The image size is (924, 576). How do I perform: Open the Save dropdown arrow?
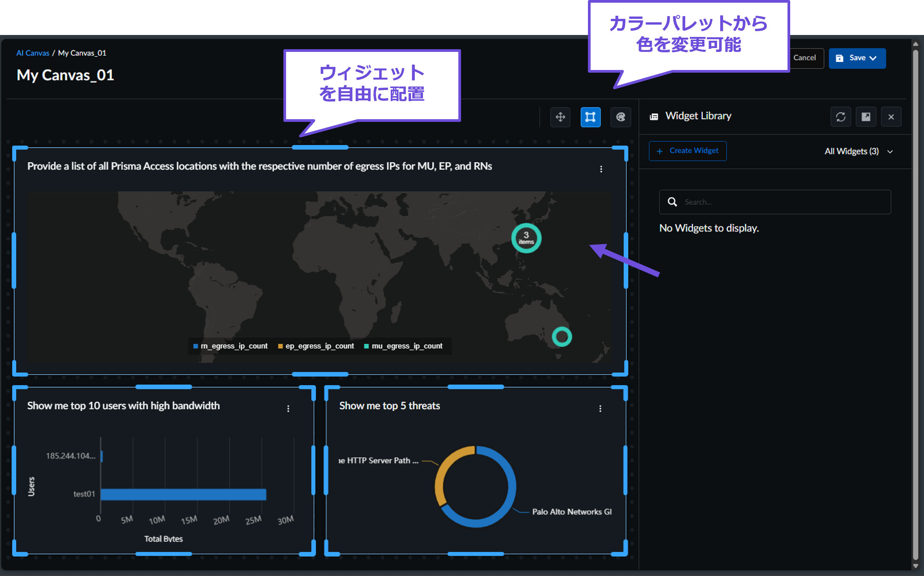click(x=873, y=58)
